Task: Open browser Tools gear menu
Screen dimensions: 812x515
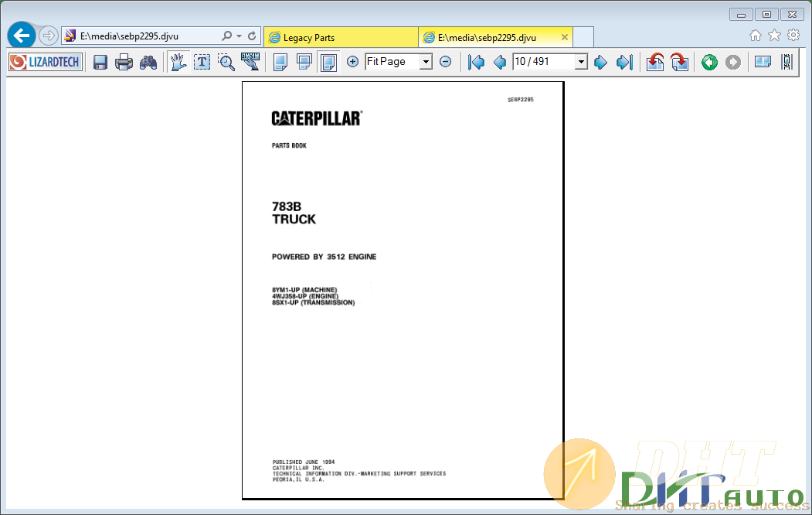Action: pos(793,36)
